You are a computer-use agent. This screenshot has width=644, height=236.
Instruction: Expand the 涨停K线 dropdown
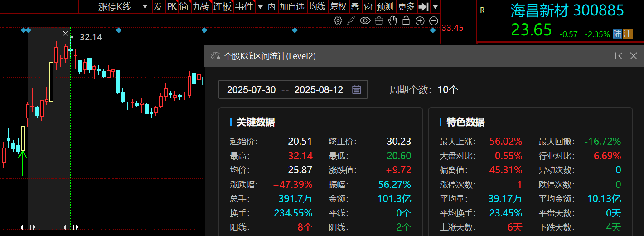click(145, 6)
